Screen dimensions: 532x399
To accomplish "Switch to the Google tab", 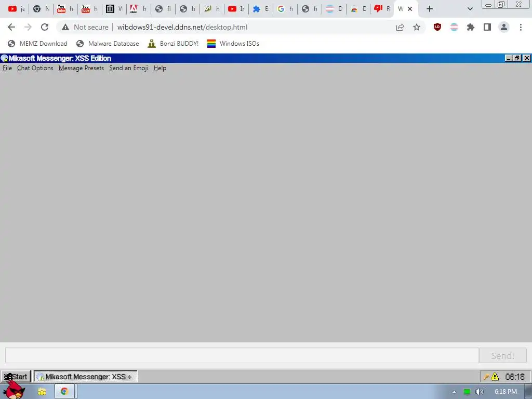I will (285, 9).
